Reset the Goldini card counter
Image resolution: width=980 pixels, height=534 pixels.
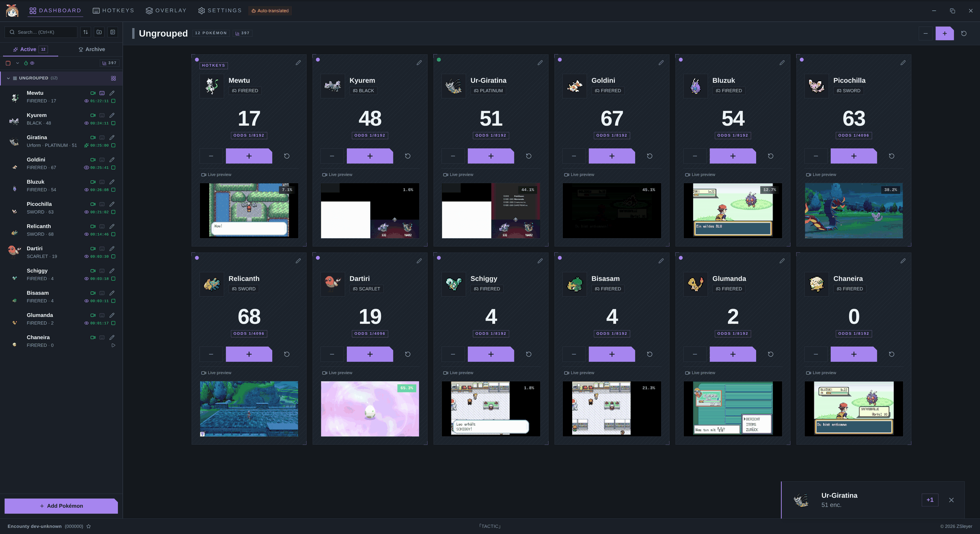(650, 156)
